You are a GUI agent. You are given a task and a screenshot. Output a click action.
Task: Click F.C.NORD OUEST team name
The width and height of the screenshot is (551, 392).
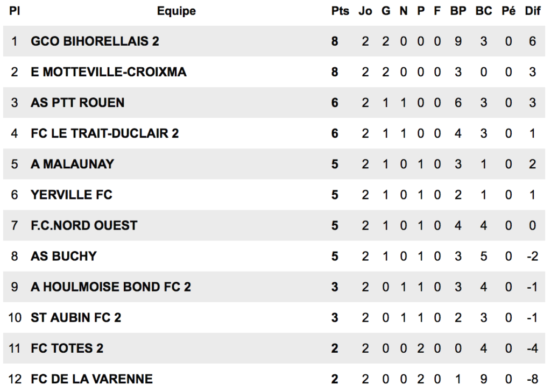coord(84,225)
